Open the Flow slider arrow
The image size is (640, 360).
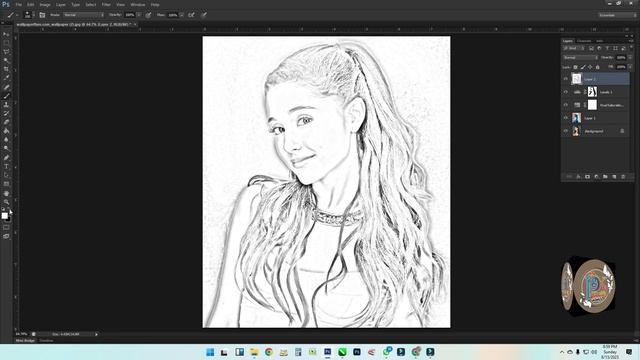[x=182, y=15]
